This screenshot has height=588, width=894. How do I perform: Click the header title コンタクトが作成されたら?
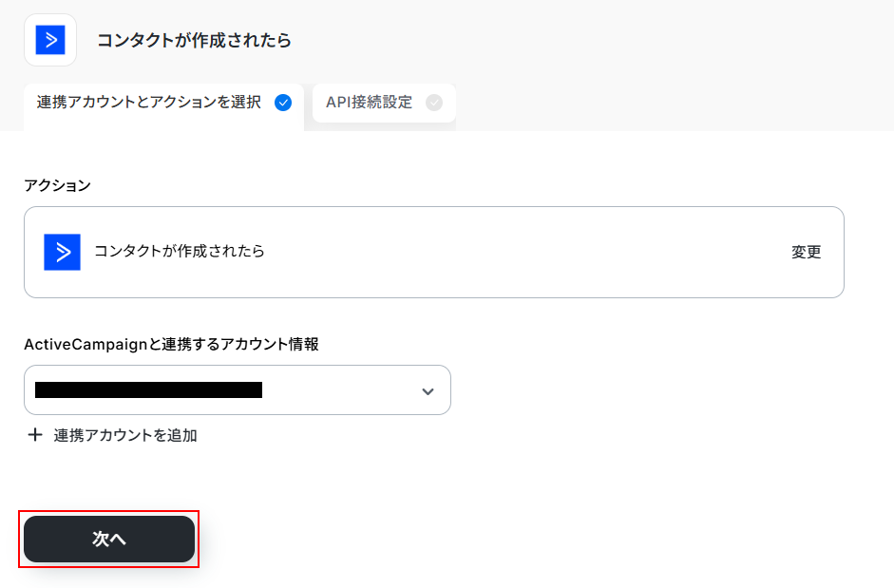194,40
